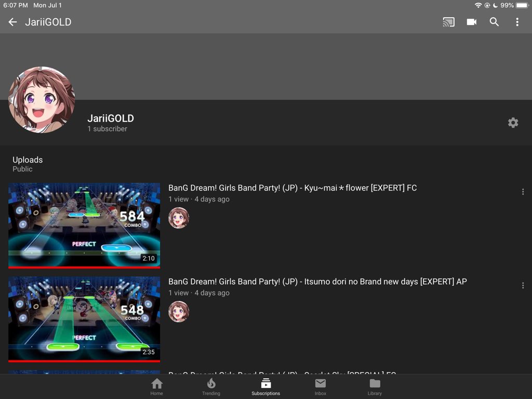Tap the 6:07 PM clock in status bar

coord(15,5)
